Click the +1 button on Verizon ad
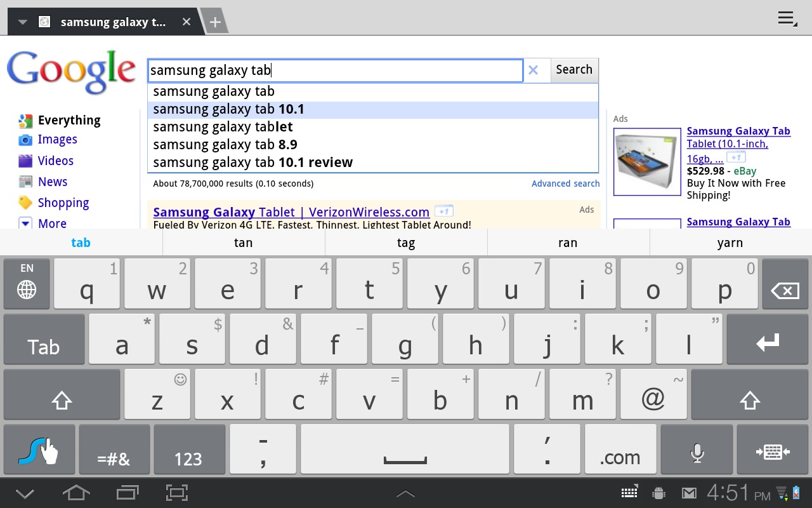 (444, 211)
